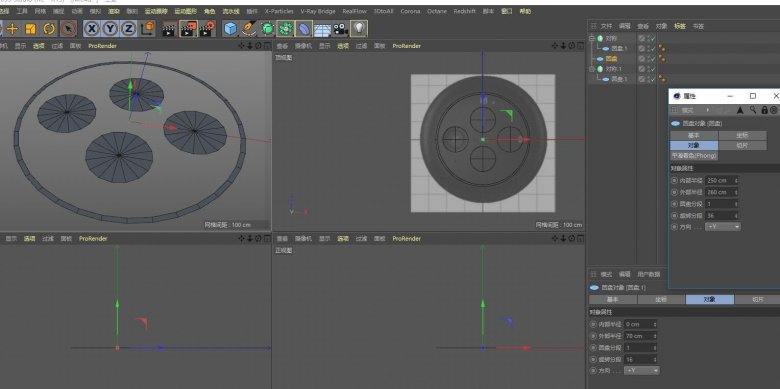
Task: Open the Redshift menu
Action: pyautogui.click(x=465, y=11)
